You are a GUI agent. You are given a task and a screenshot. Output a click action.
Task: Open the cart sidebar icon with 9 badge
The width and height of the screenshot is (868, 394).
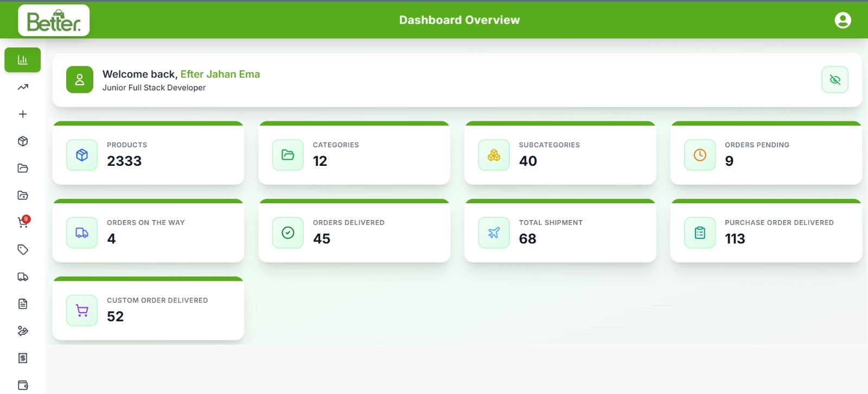(x=23, y=222)
